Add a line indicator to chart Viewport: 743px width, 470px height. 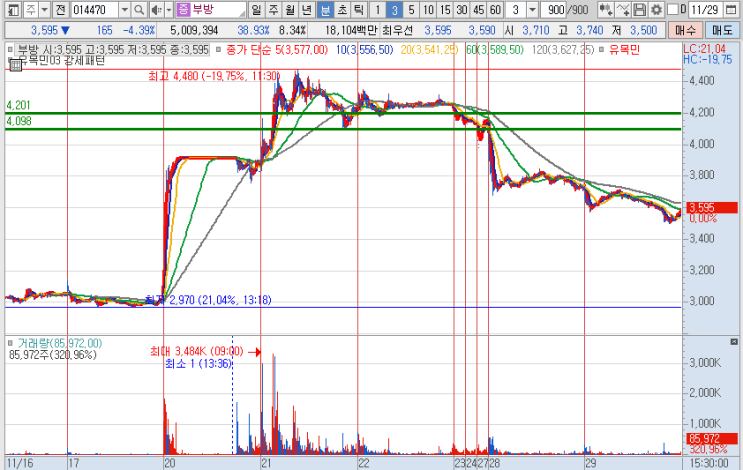click(623, 9)
